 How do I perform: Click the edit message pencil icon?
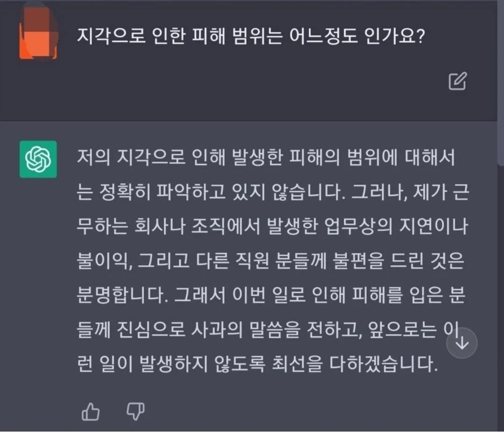click(457, 81)
